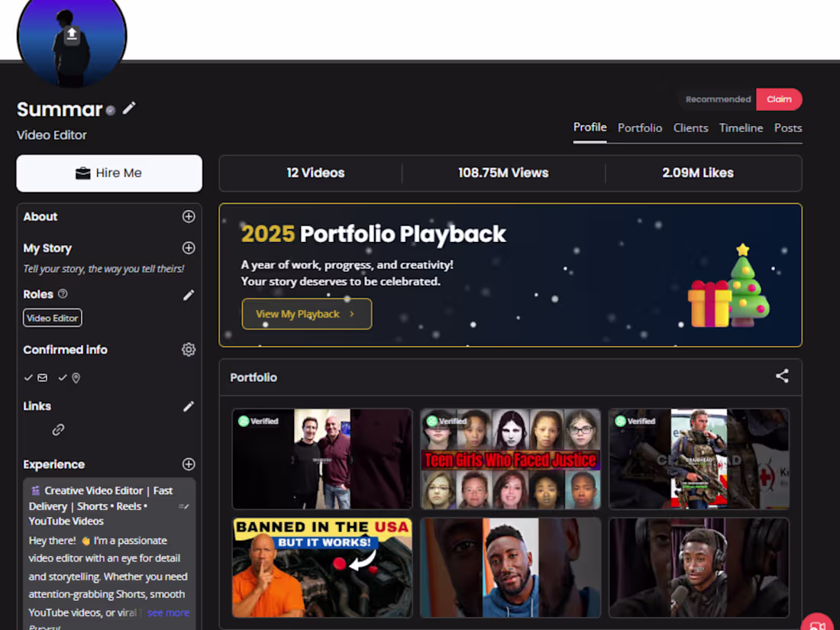840x630 pixels.
Task: Share the Portfolio using the share icon
Action: pos(782,376)
